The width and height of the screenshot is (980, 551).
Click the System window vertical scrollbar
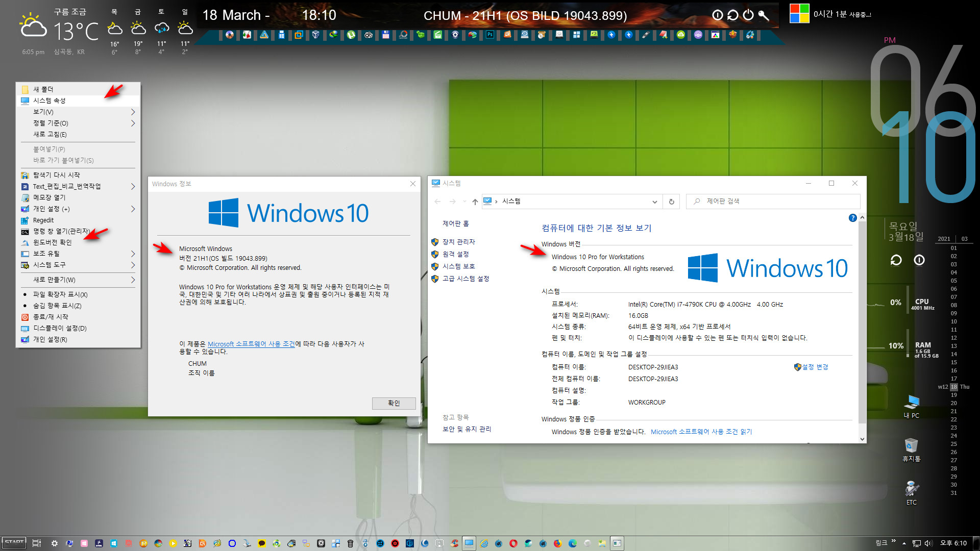click(x=862, y=321)
